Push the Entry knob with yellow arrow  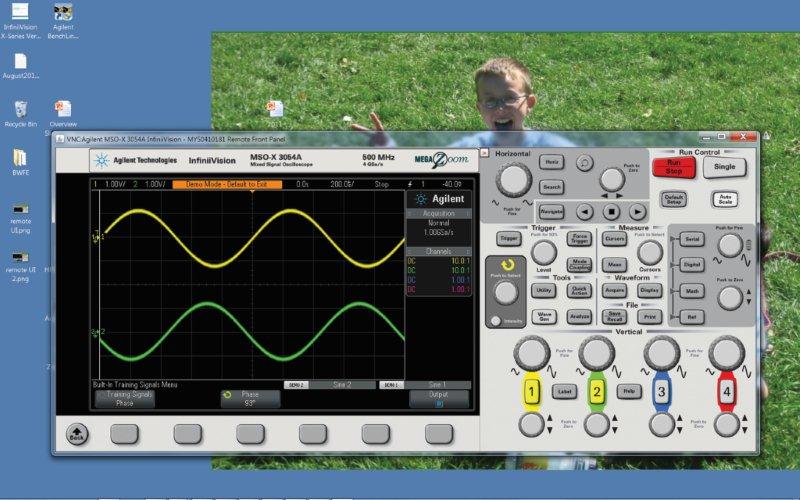[506, 293]
